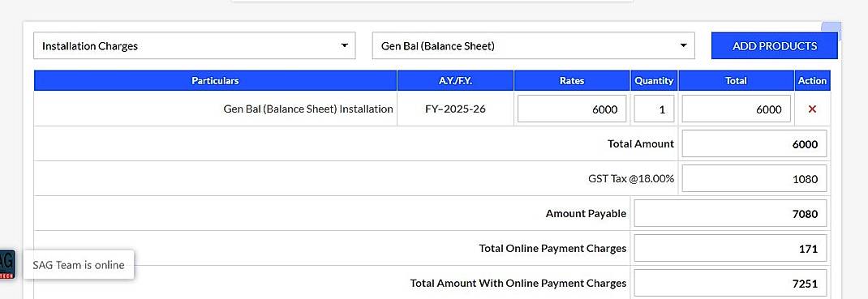Click the Amount Payable field showing 7080
This screenshot has height=299, width=868.
click(730, 213)
